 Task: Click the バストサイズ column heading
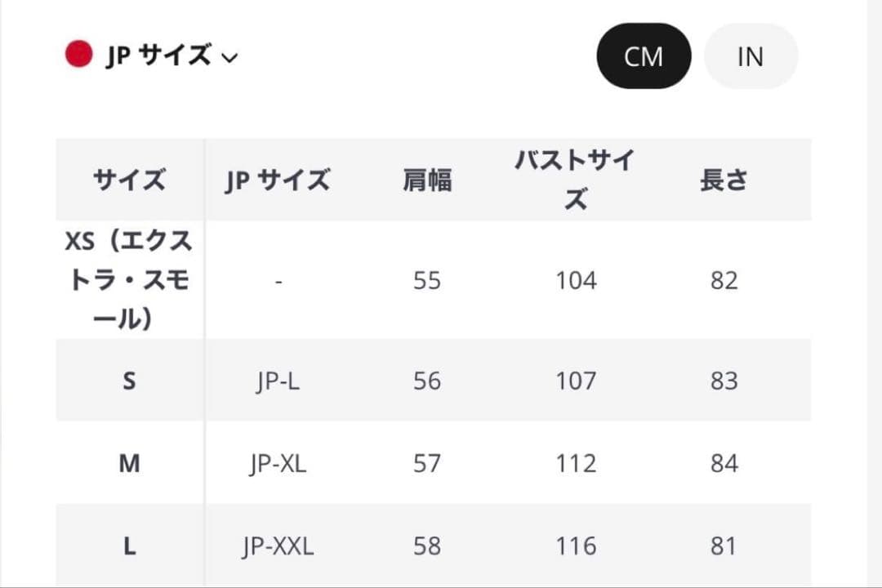pyautogui.click(x=577, y=178)
